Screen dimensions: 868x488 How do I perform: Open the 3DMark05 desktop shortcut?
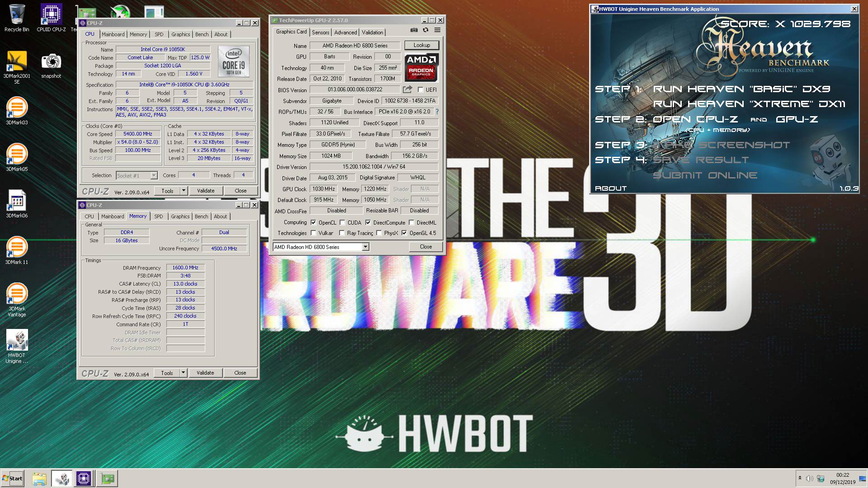point(17,158)
